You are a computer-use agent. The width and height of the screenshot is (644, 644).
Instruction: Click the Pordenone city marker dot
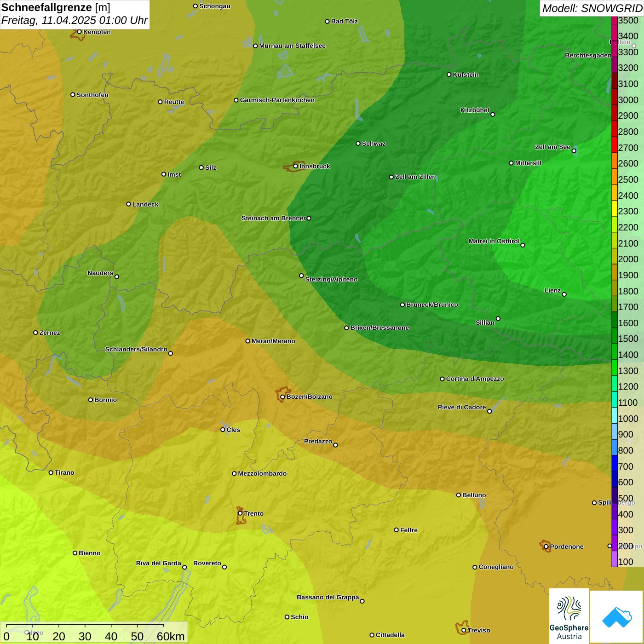click(546, 546)
